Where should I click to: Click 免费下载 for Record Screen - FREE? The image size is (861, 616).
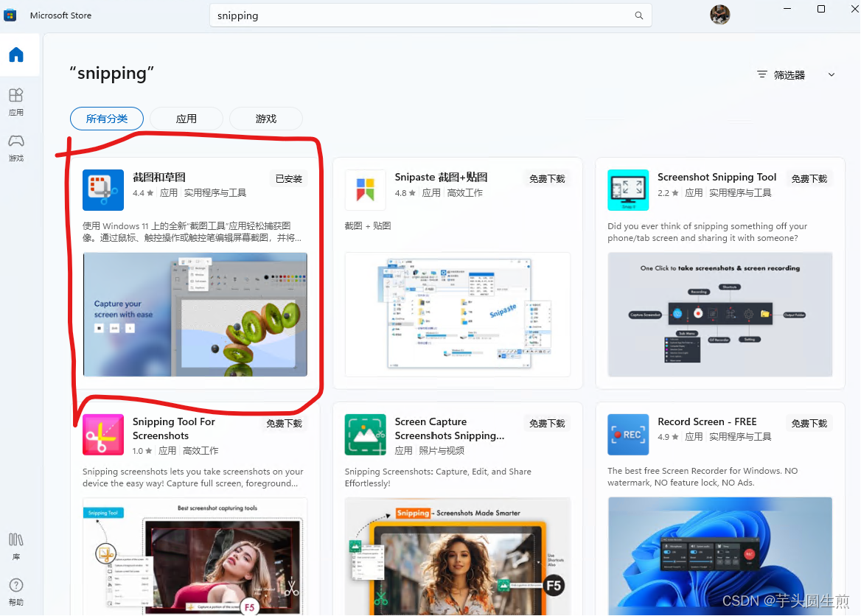click(809, 423)
